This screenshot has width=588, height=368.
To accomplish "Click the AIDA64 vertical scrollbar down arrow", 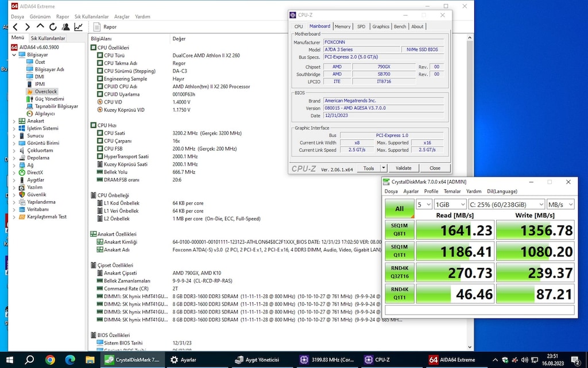I will (470, 347).
